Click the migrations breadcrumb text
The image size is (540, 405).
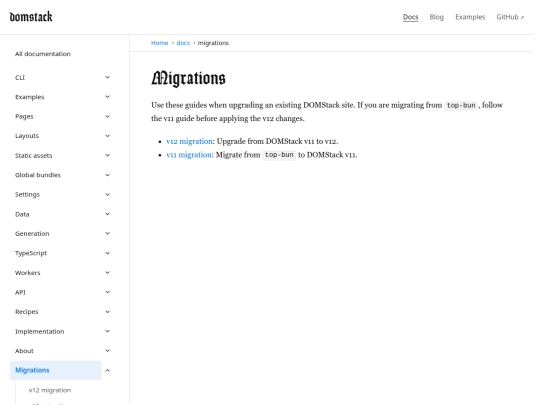(x=213, y=43)
